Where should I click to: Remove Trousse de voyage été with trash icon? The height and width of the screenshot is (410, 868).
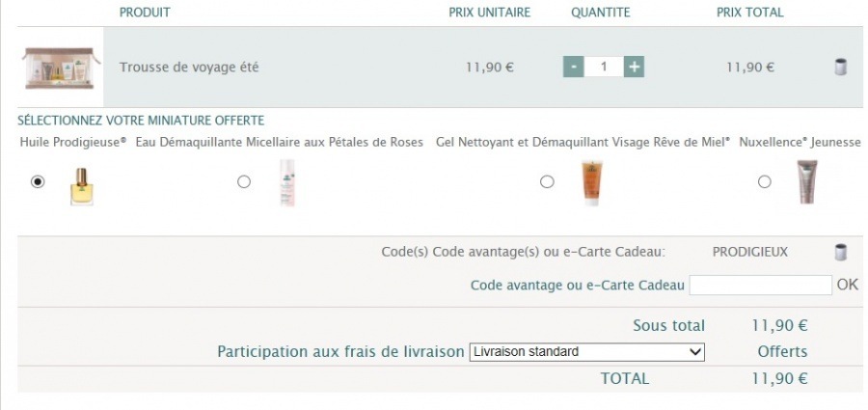[840, 68]
